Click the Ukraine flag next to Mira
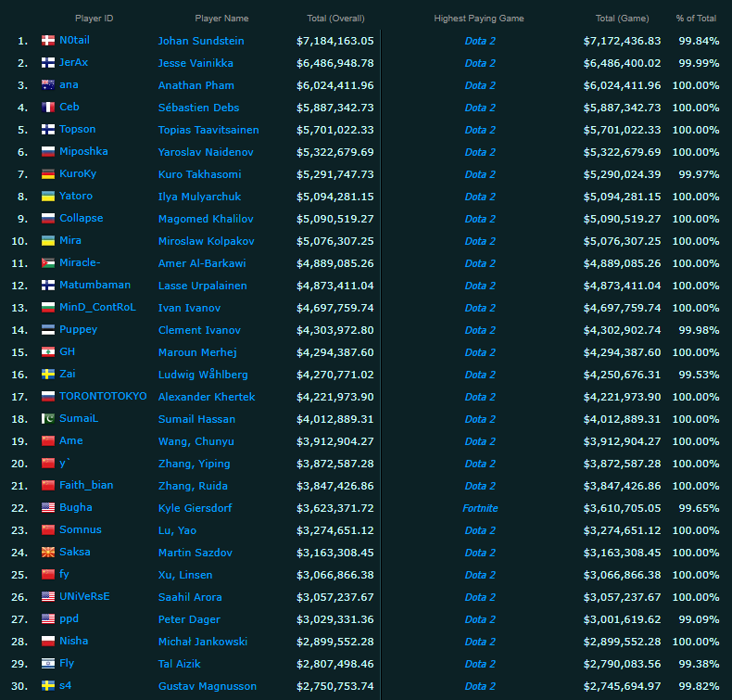Viewport: 732px width, 700px height. coord(48,241)
